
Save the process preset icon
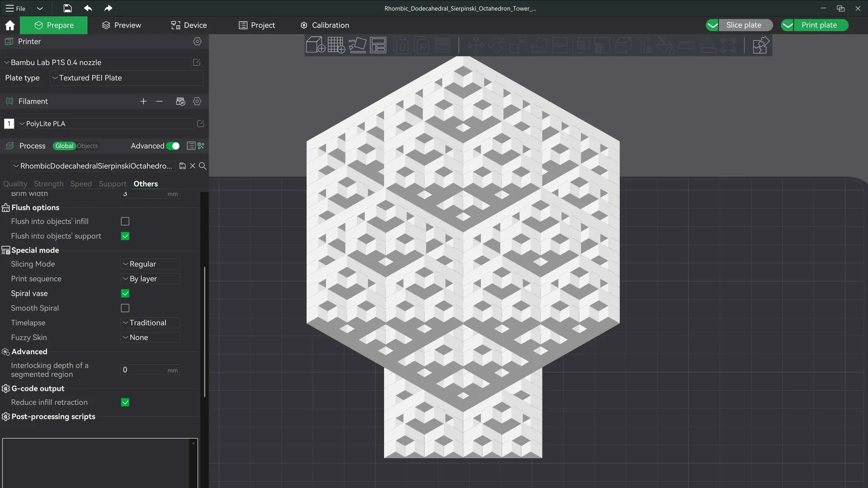(182, 166)
